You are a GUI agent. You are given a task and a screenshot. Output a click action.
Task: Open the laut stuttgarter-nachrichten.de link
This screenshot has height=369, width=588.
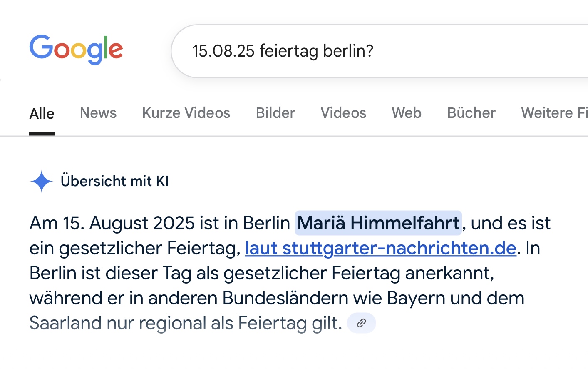coord(381,248)
